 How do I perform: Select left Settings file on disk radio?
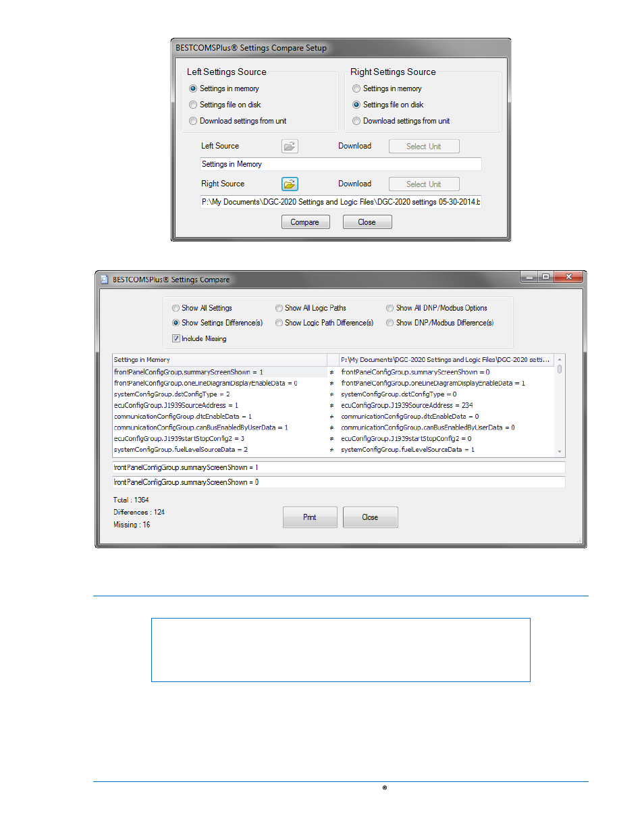pos(193,105)
